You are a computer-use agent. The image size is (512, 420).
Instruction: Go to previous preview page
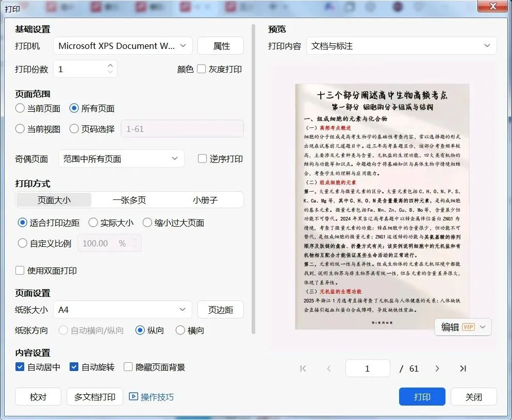329,368
